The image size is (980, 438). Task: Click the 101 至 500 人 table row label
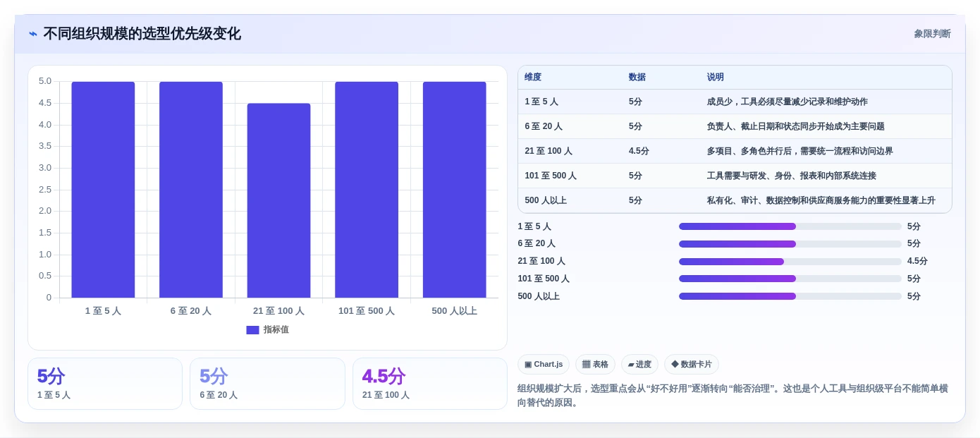click(551, 176)
